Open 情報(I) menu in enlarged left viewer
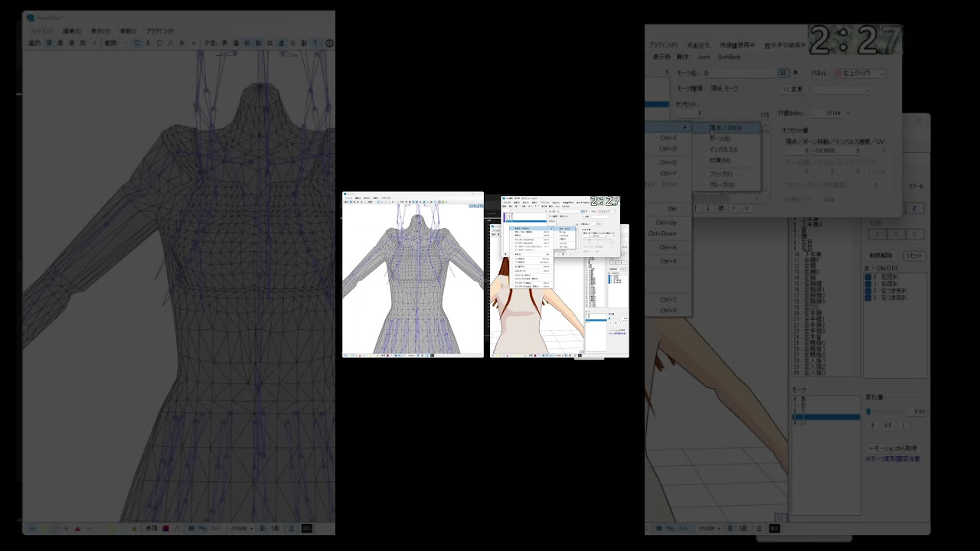The width and height of the screenshot is (980, 551). click(128, 31)
